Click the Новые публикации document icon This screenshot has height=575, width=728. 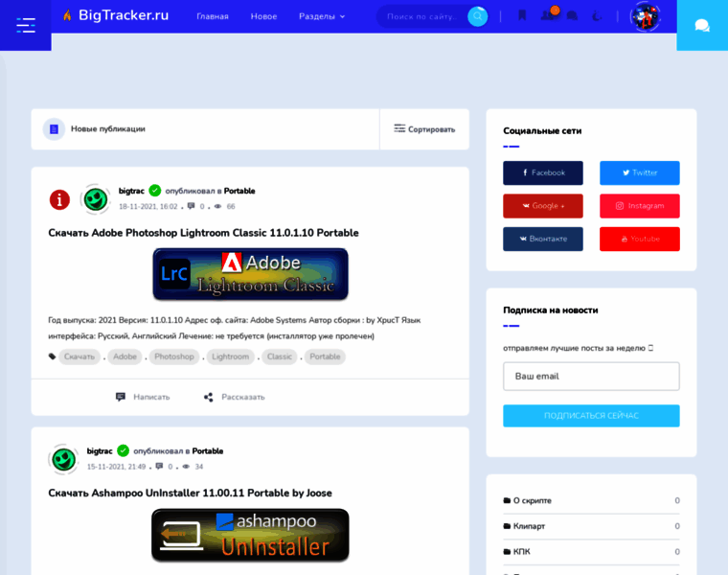(54, 129)
